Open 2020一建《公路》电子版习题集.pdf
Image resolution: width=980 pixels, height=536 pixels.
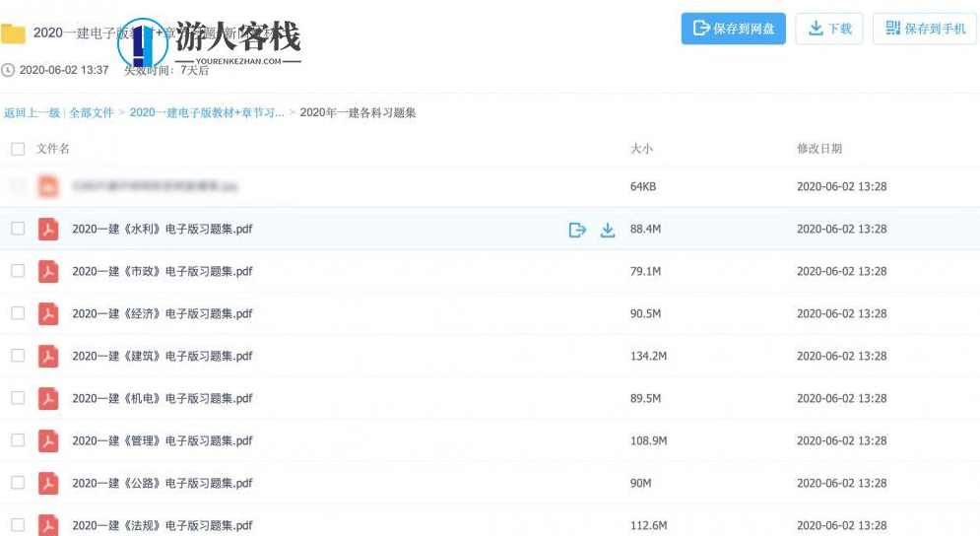[163, 483]
